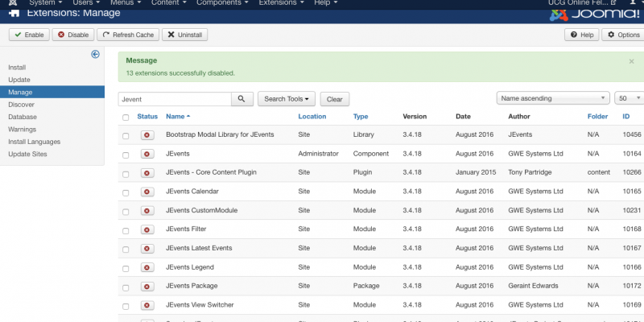Click status icon for JEvents Package
This screenshot has height=322, width=644.
click(x=147, y=287)
